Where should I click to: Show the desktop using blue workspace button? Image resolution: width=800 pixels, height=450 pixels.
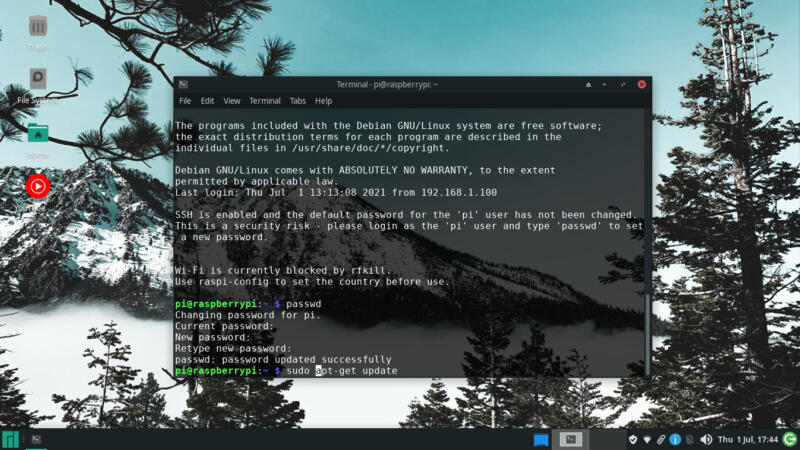(x=541, y=440)
